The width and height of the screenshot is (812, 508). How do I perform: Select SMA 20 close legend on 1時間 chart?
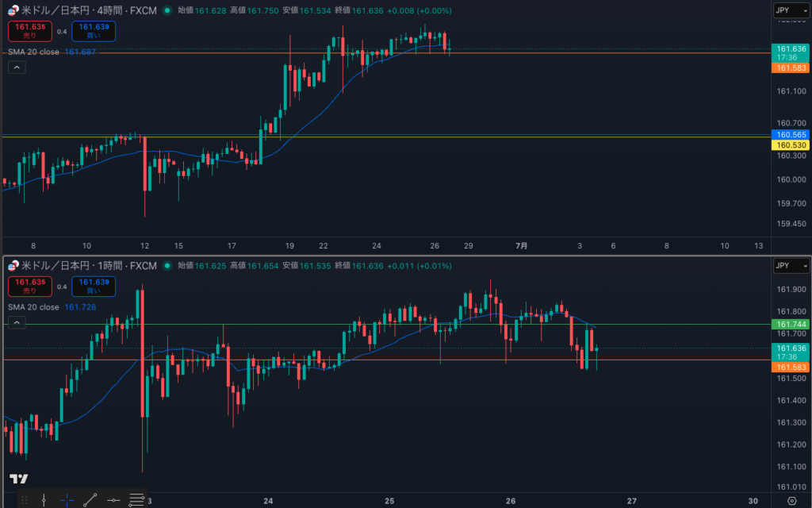[33, 307]
